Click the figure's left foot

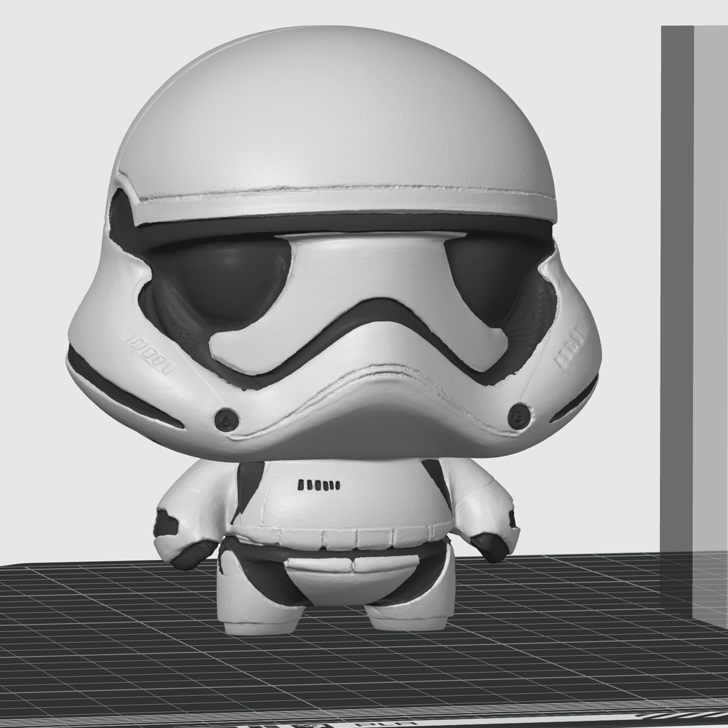[251, 619]
